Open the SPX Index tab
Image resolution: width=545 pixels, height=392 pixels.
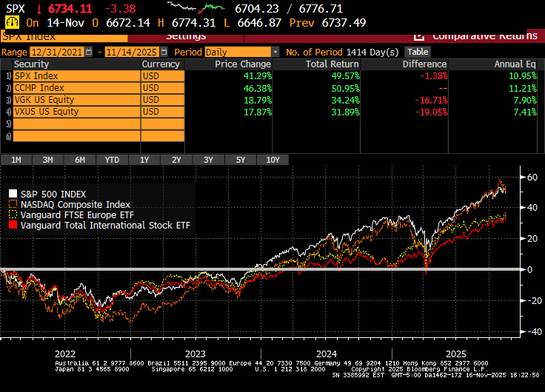(64, 36)
